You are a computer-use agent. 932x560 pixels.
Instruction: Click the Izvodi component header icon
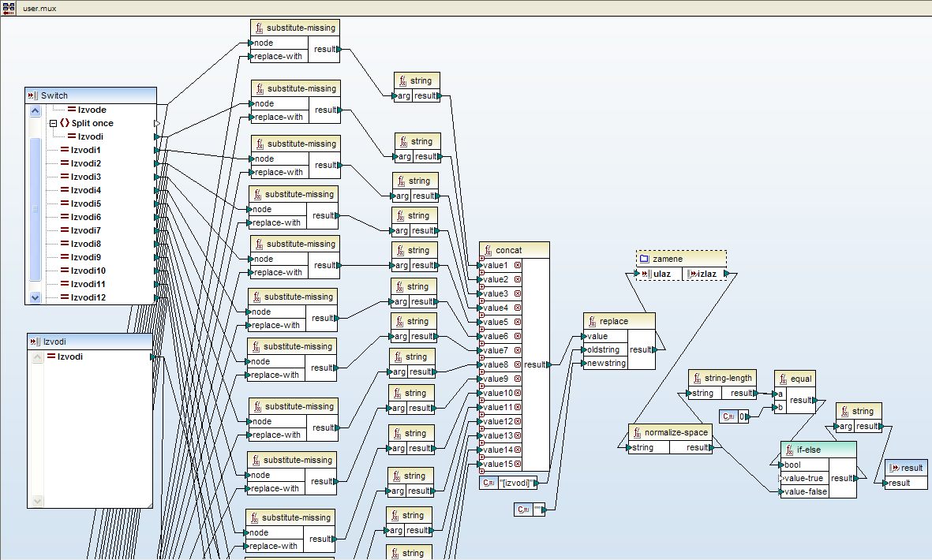(x=35, y=342)
